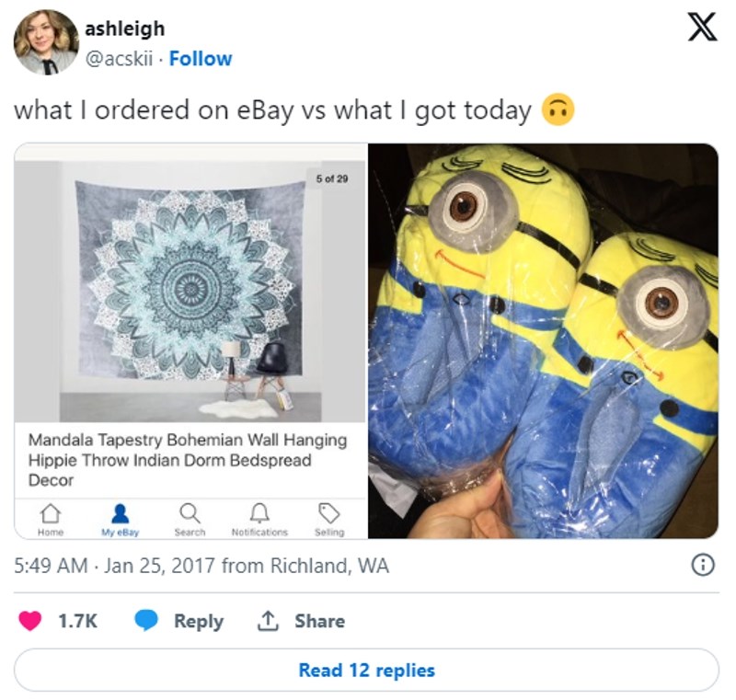
Task: Click the Share label
Action: pyautogui.click(x=319, y=622)
